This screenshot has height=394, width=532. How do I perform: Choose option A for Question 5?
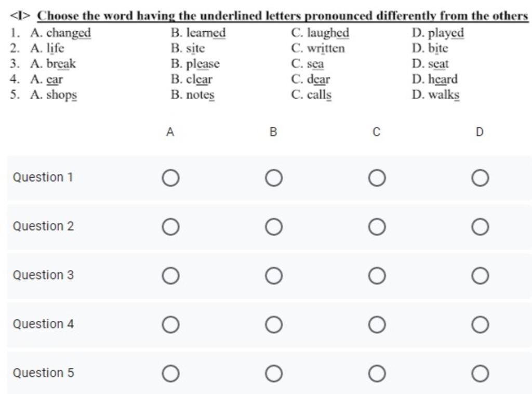(x=170, y=373)
